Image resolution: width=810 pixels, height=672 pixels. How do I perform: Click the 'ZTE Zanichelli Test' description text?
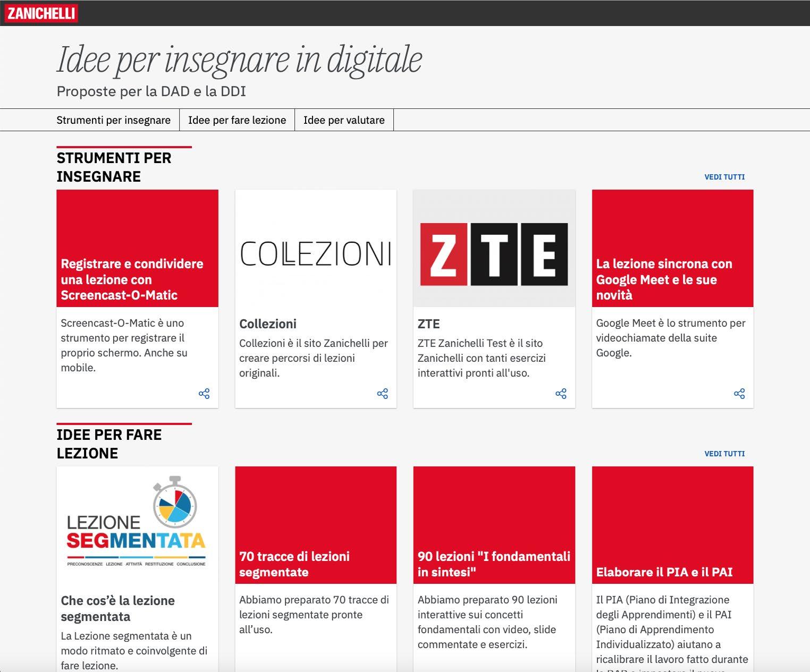(x=482, y=358)
